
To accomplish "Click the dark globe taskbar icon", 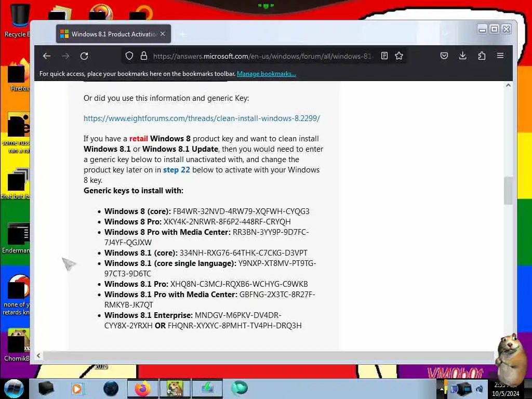I will coord(111,389).
